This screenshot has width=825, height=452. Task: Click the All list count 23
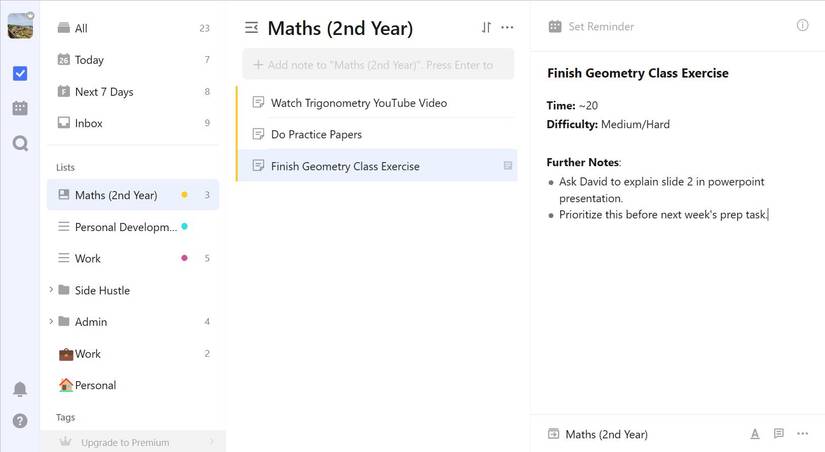coord(205,28)
